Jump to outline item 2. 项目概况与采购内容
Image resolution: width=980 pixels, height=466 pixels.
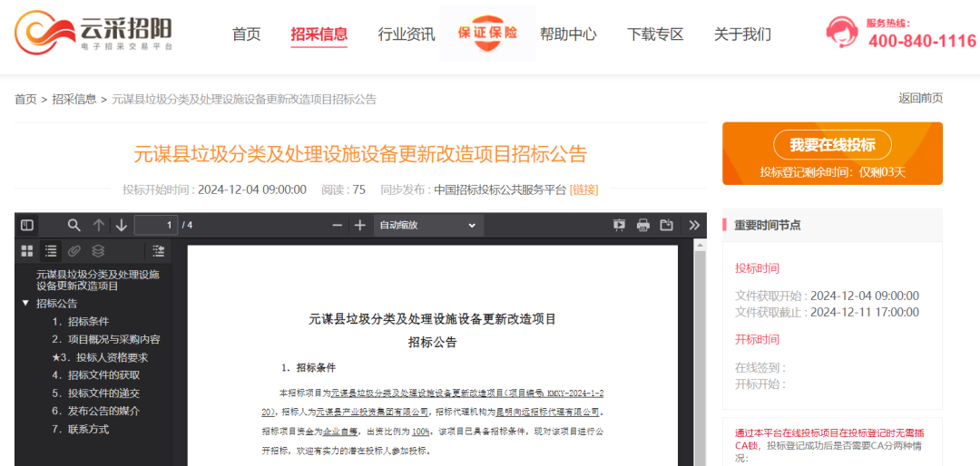(106, 340)
